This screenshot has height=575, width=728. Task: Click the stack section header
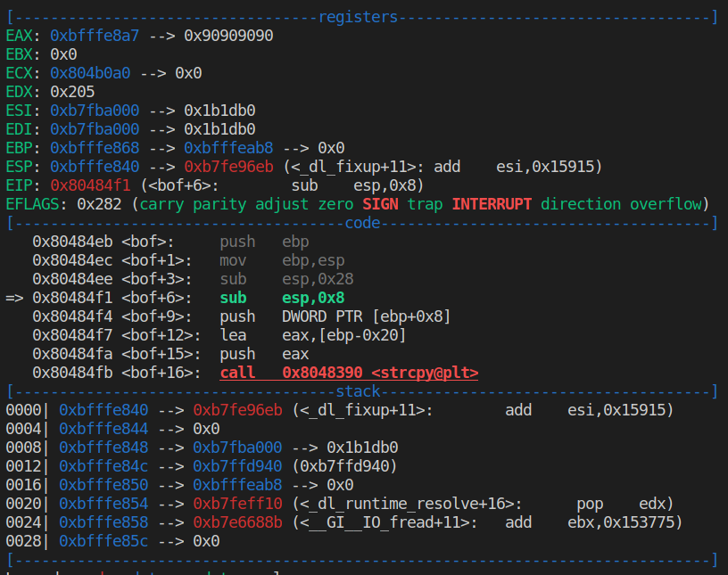click(358, 391)
